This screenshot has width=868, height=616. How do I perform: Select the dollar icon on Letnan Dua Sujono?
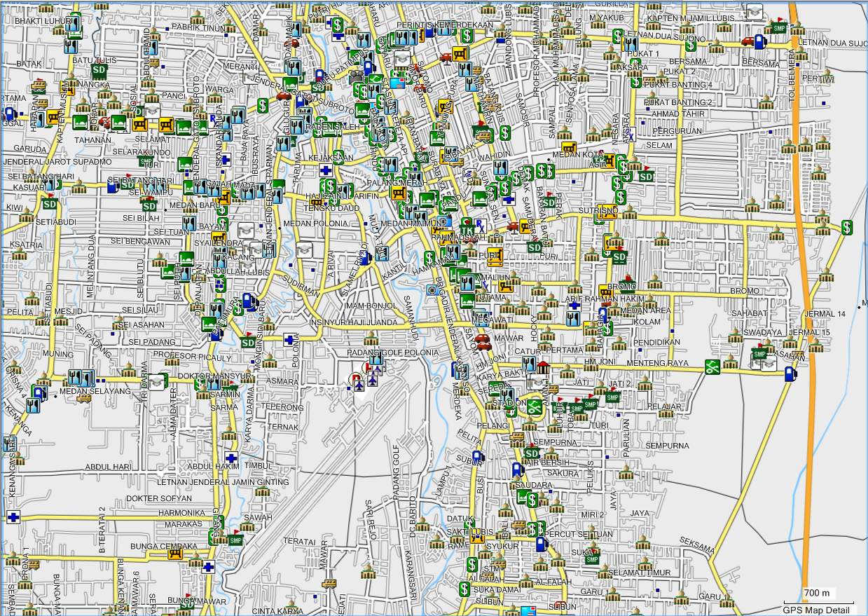pos(691,46)
